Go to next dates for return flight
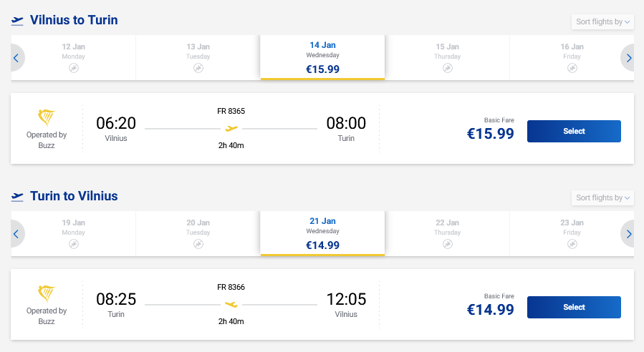 (629, 234)
